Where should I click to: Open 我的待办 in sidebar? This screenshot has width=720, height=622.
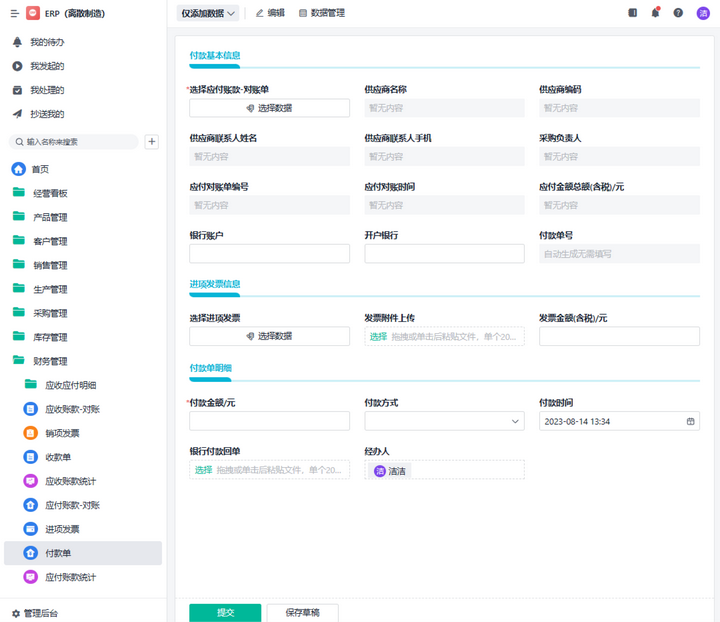(x=47, y=42)
